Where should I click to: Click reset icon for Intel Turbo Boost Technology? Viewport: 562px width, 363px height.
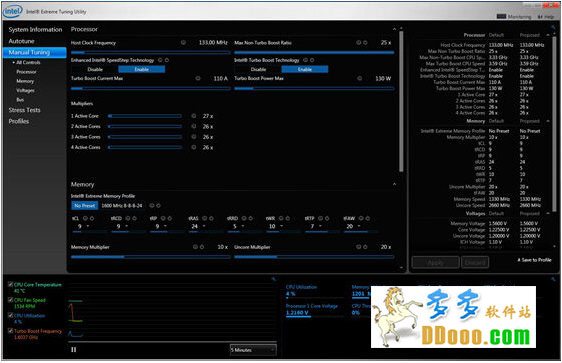point(312,60)
